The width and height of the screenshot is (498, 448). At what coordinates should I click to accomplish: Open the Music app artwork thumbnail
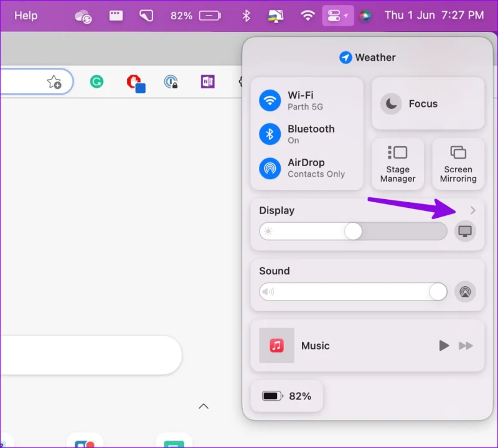point(276,345)
